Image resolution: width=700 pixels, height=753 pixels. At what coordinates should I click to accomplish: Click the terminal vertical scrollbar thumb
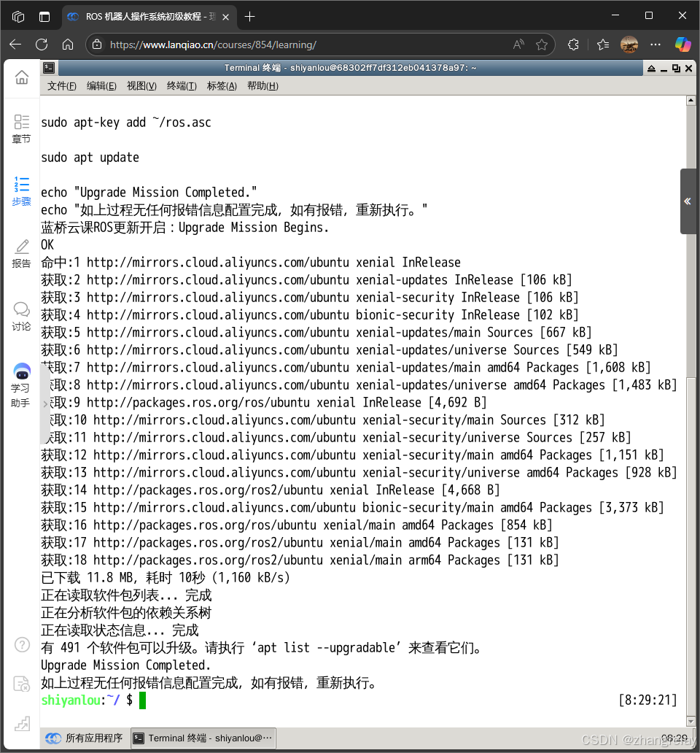coord(691,547)
